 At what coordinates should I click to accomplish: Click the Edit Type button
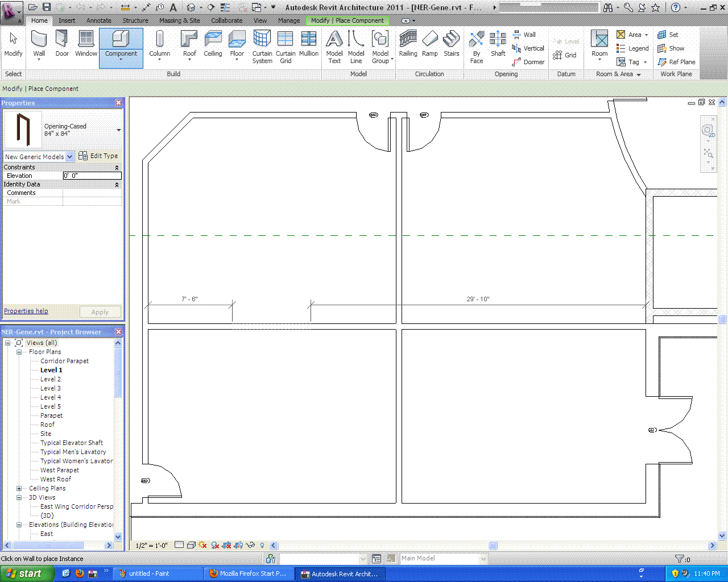click(98, 156)
